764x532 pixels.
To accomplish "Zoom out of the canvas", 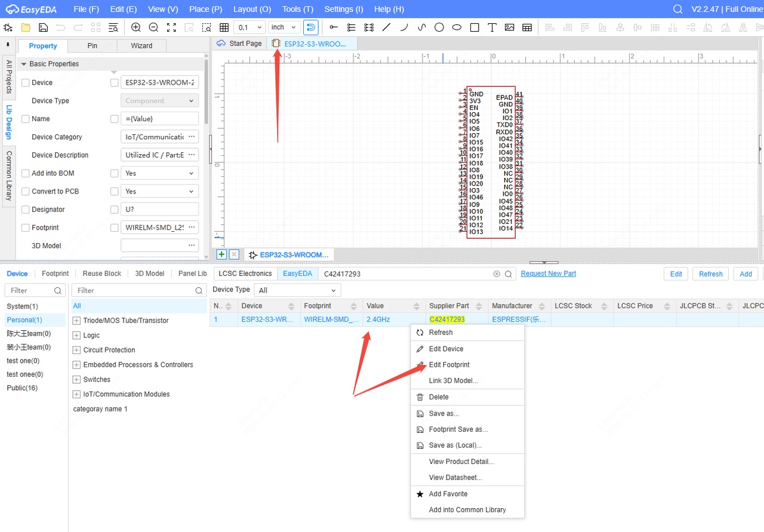I will click(x=153, y=27).
